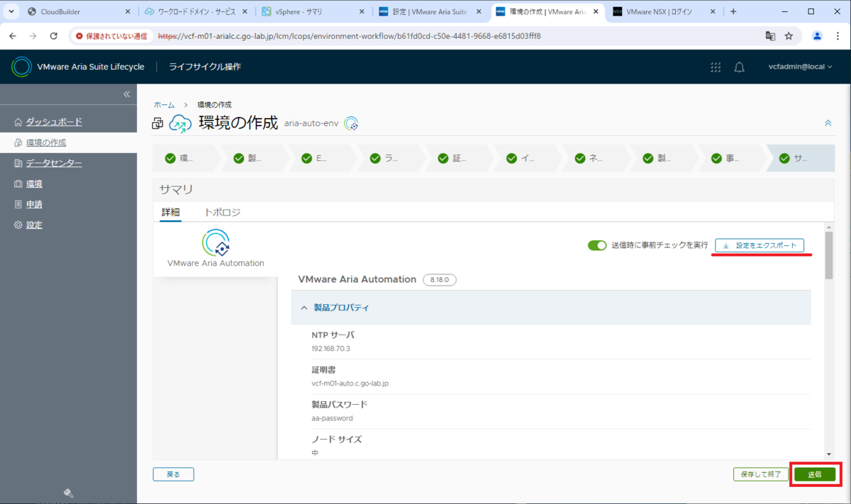Click the Aria Automation icon next to aria-auto-env
Viewport: 851px width, 504px height.
[x=351, y=124]
